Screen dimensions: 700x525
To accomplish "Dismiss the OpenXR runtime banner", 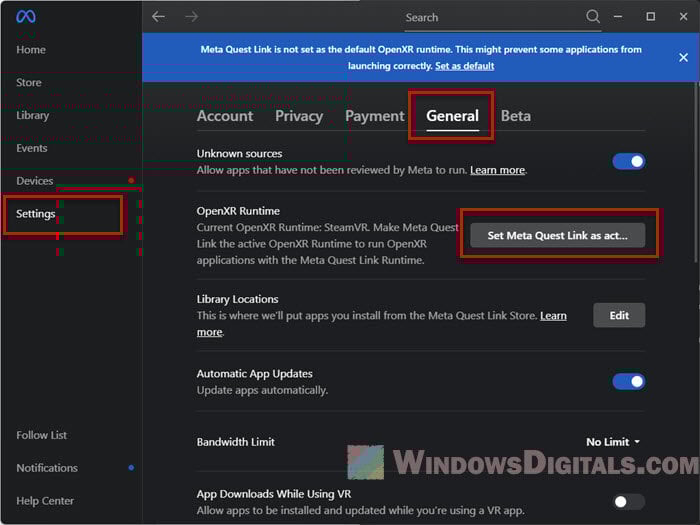I will pos(683,57).
